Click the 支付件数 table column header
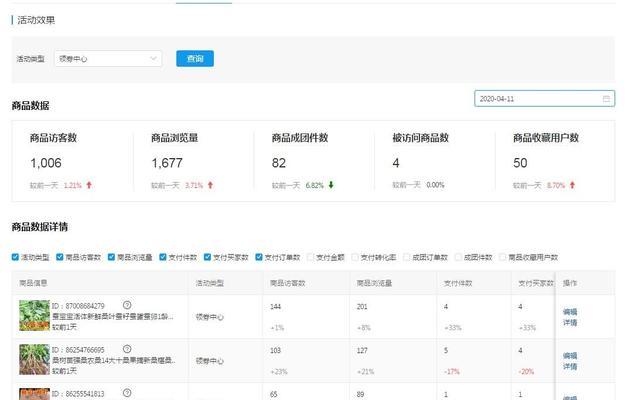Image resolution: width=638 pixels, height=400 pixels. [458, 283]
